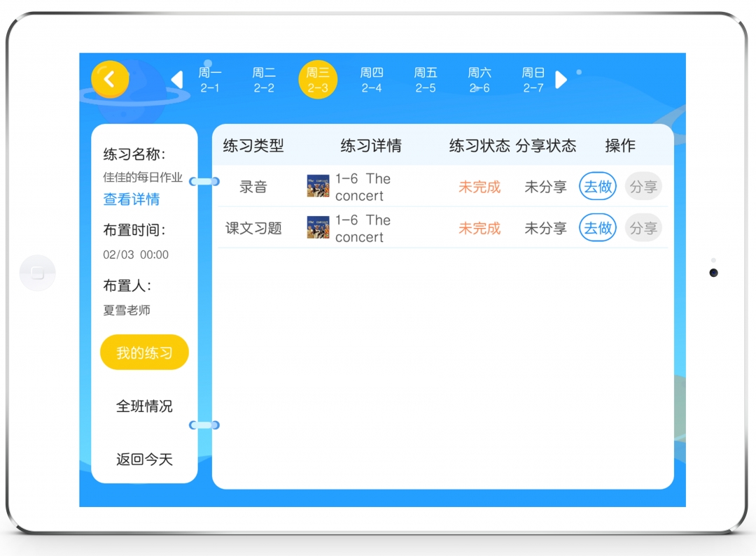The image size is (756, 556).
Task: Click the 课文习题 exercise type cell
Action: click(253, 228)
